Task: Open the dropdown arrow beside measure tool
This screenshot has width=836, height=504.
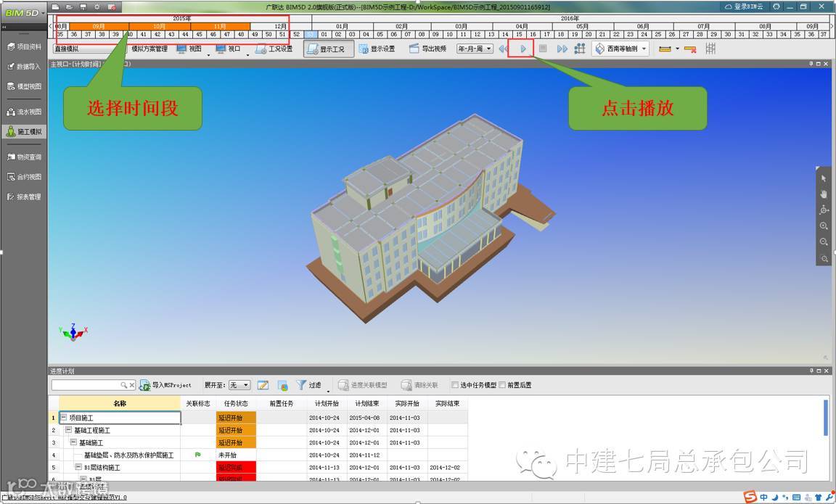Action: [677, 49]
